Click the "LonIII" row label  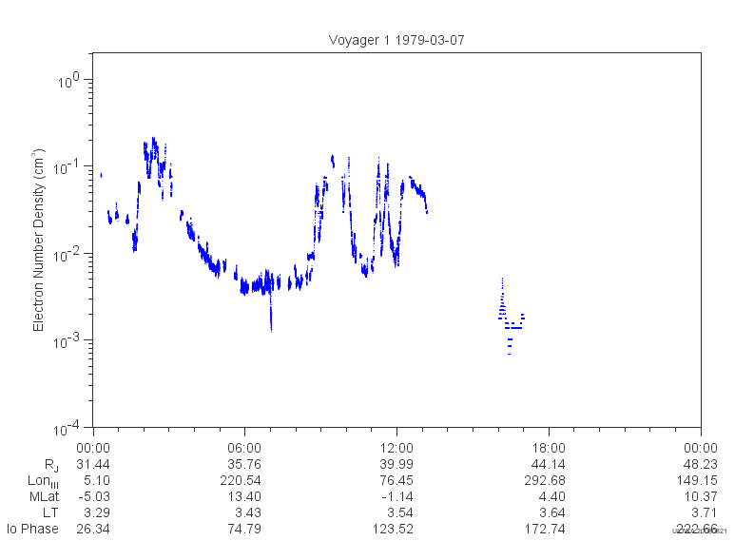[44, 481]
